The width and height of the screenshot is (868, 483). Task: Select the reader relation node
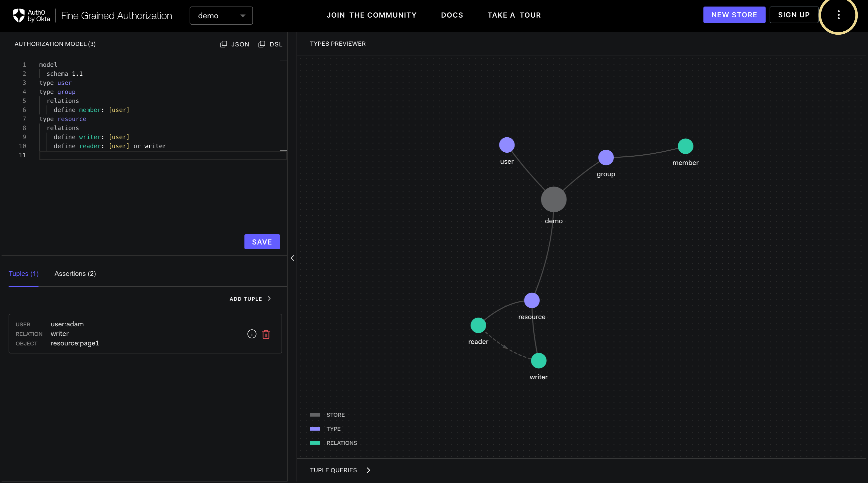click(x=478, y=325)
